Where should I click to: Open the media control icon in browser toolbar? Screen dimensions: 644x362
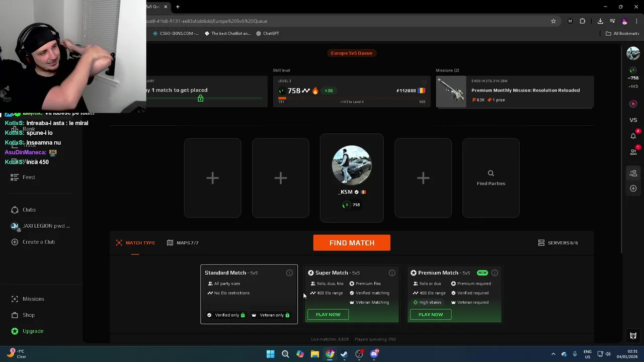point(612,21)
